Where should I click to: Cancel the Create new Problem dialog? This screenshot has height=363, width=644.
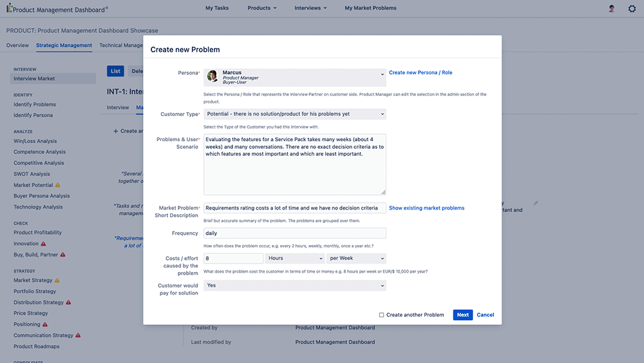click(x=485, y=315)
